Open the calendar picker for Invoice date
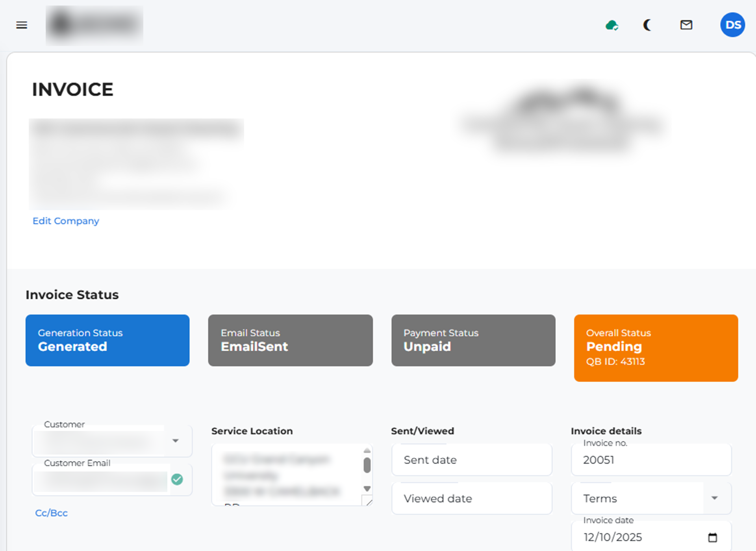The image size is (756, 551). click(x=713, y=536)
